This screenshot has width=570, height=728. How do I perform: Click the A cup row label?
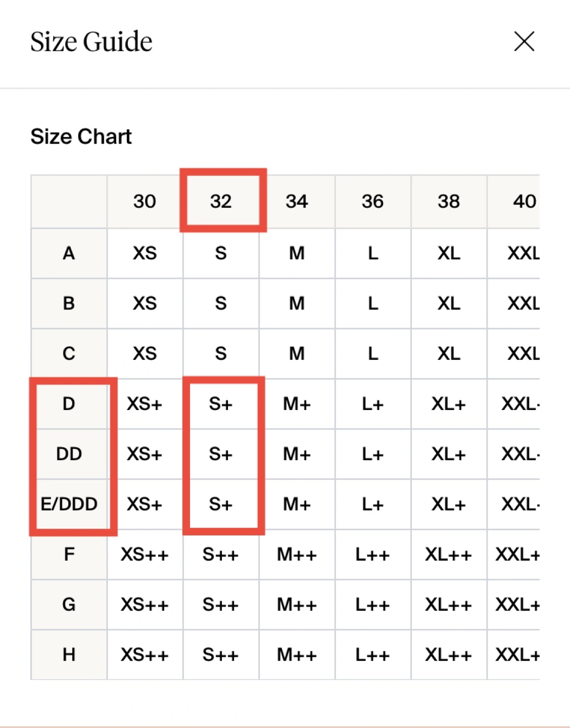pos(69,253)
